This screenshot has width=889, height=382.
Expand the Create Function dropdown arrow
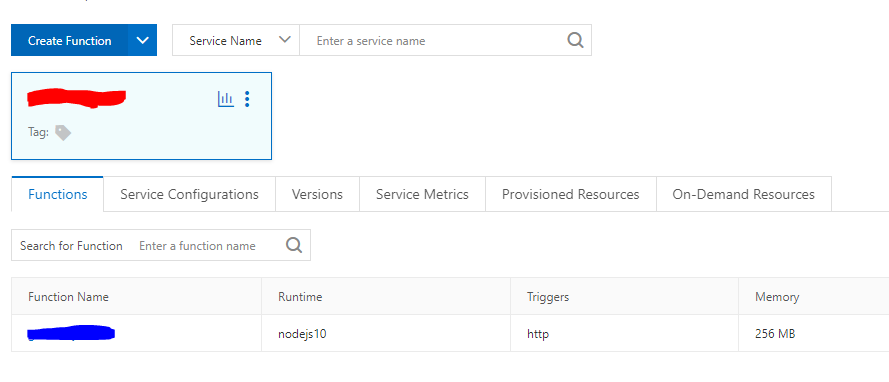pos(142,40)
